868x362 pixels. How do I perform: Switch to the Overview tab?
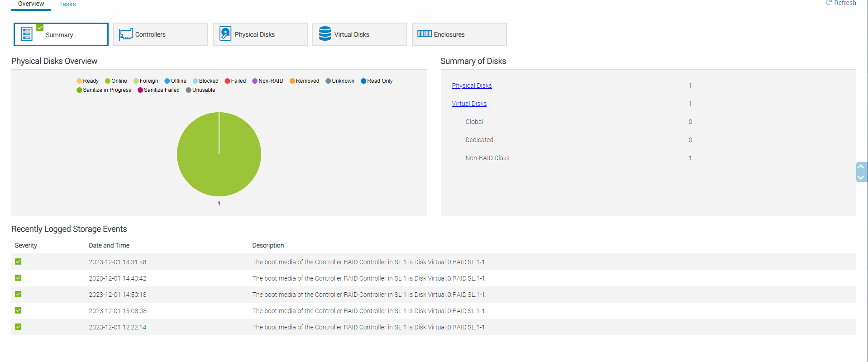point(31,4)
